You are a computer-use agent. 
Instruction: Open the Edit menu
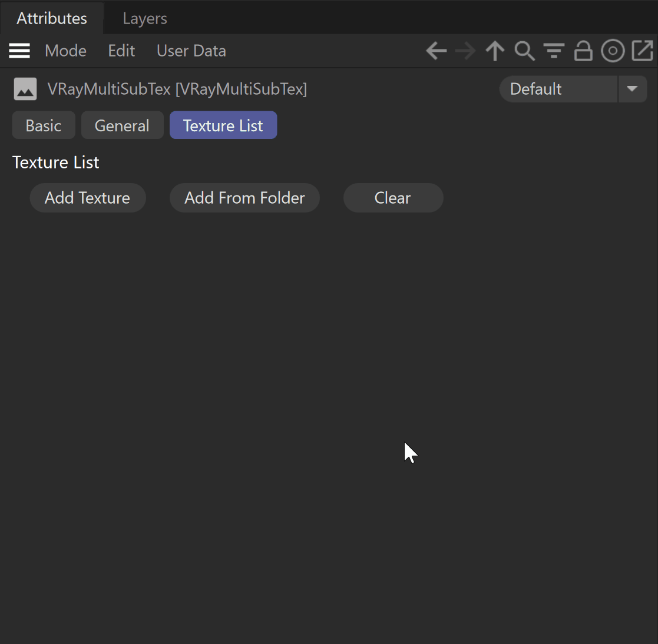coord(121,51)
